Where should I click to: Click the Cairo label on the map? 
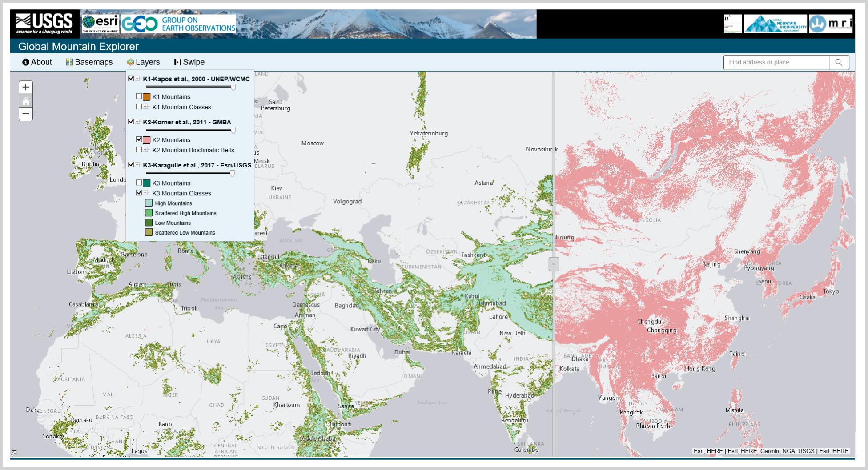coord(280,326)
